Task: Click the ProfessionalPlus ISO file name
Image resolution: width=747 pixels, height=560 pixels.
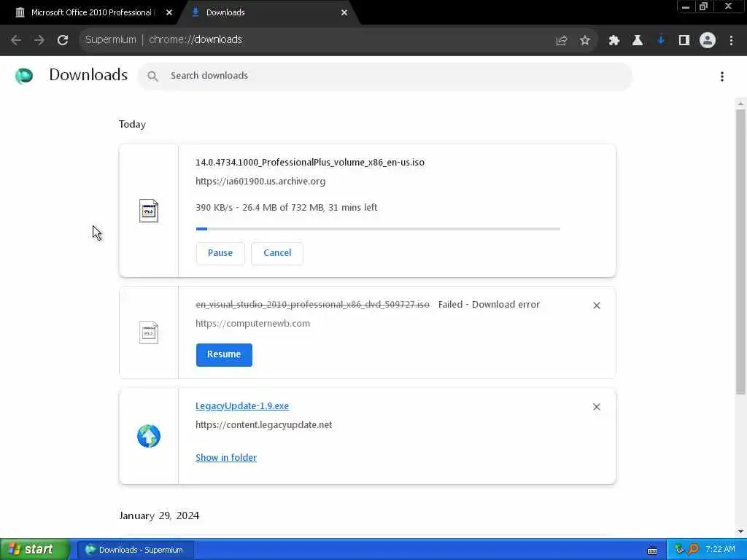Action: [x=309, y=163]
